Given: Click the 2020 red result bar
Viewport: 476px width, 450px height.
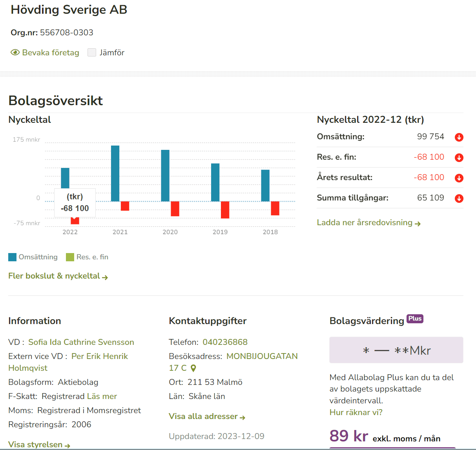Looking at the screenshot, I should tap(175, 209).
